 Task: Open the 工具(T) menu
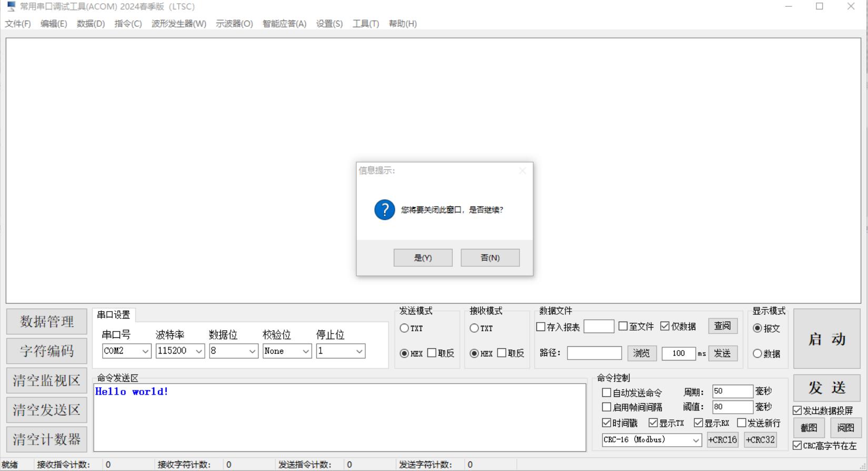click(x=365, y=24)
